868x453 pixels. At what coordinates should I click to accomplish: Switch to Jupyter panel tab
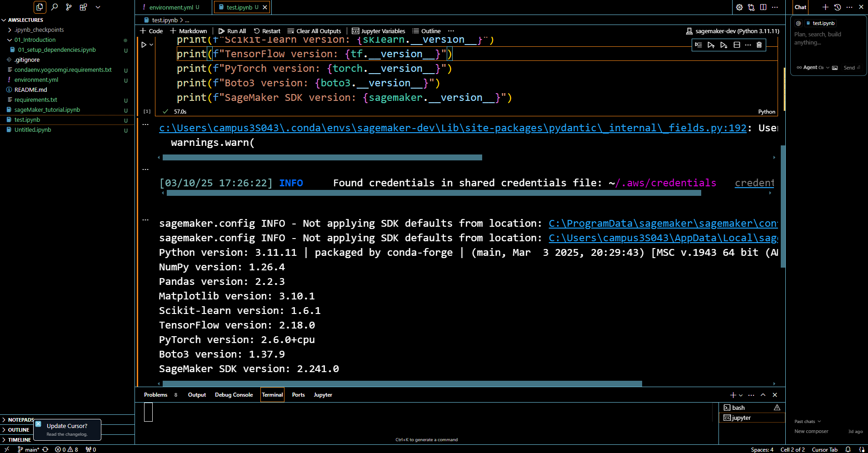[x=323, y=395]
